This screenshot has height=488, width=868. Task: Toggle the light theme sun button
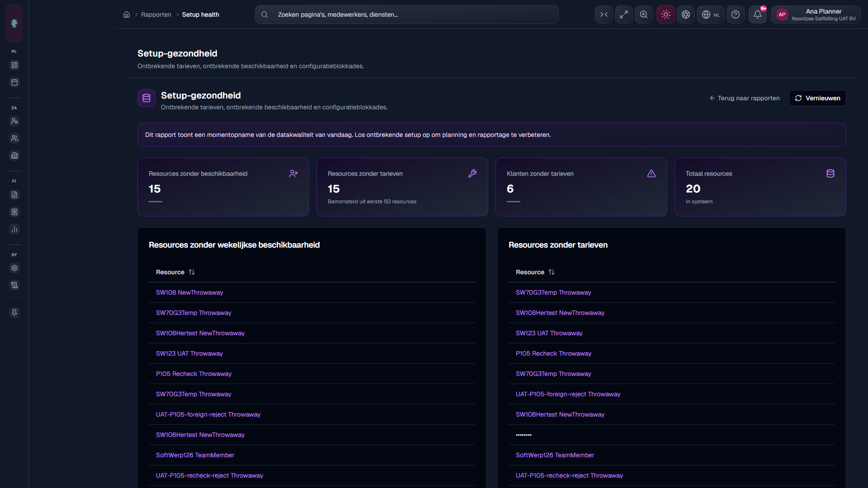coord(666,14)
